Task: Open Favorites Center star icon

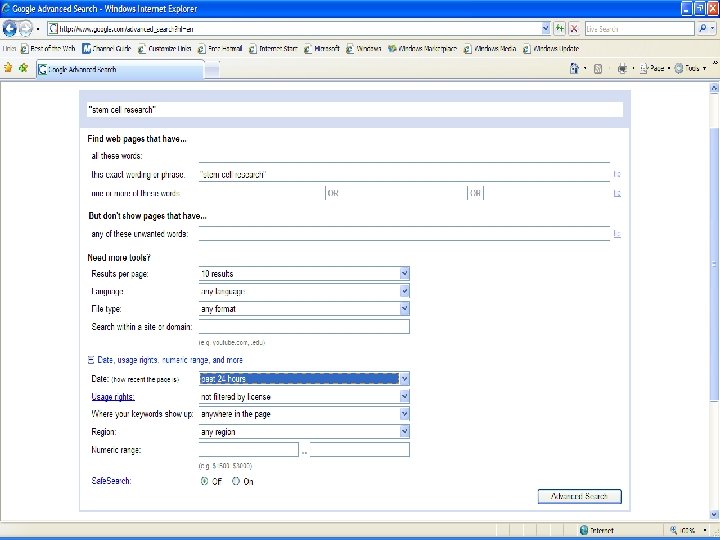Action: [x=8, y=68]
